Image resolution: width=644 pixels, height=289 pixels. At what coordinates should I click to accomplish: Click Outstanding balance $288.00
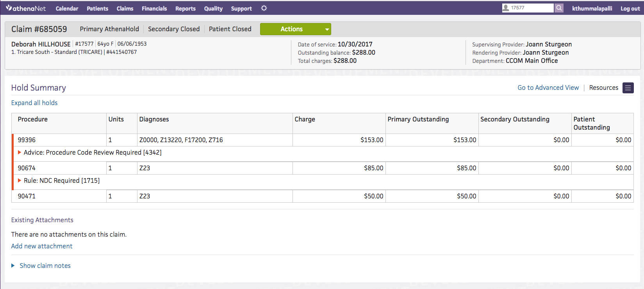click(336, 53)
